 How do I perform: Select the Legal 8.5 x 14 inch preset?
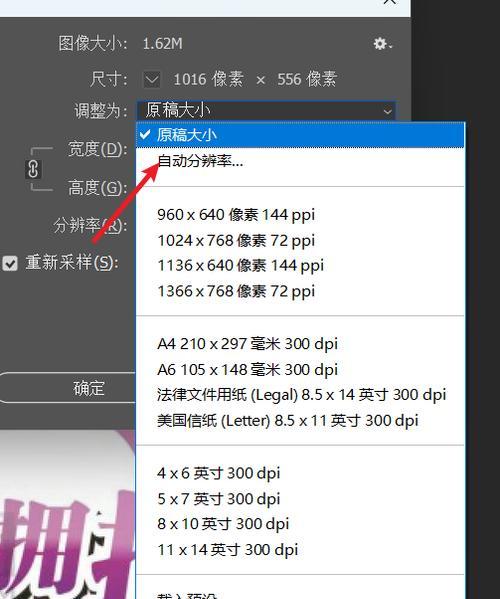pyautogui.click(x=300, y=395)
